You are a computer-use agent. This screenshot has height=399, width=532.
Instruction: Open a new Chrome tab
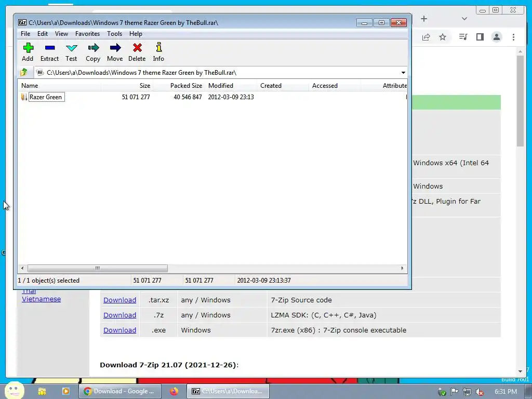(424, 19)
